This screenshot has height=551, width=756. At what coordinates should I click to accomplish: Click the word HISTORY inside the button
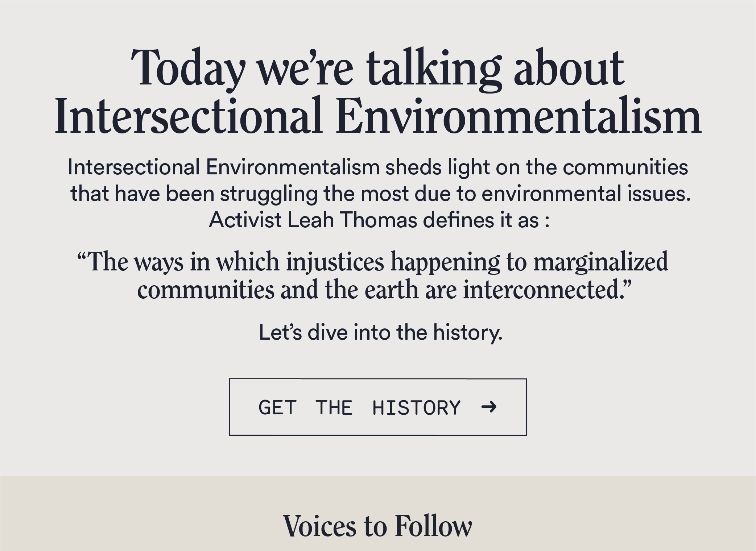pyautogui.click(x=416, y=407)
